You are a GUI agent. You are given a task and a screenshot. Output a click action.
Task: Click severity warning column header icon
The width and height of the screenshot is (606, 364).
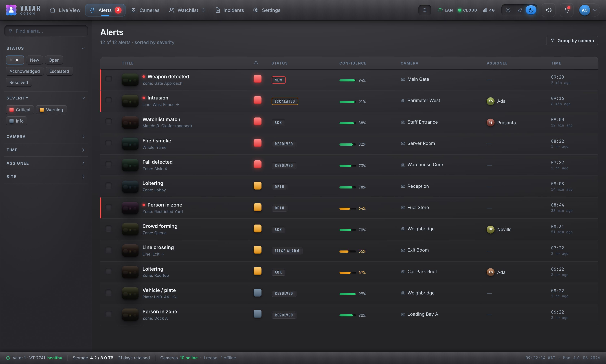click(256, 63)
